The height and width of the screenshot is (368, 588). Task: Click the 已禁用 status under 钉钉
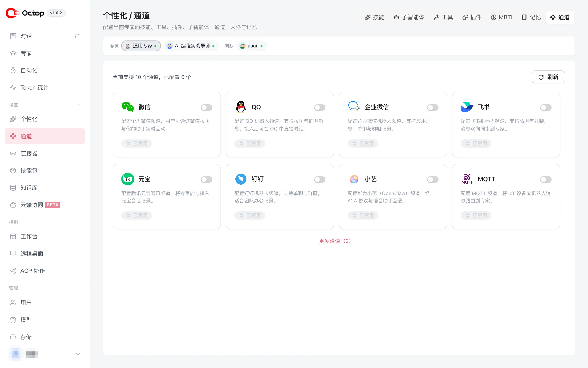click(249, 215)
